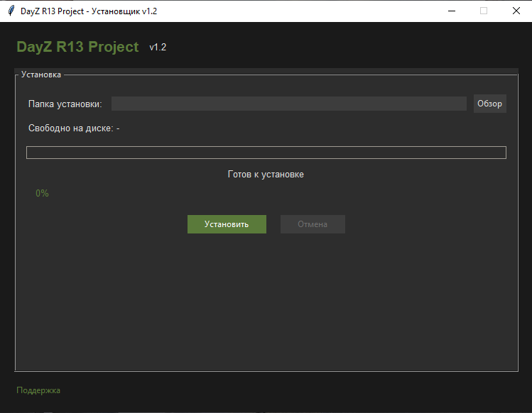This screenshot has height=413, width=532.
Task: Click the green Установить install button
Action: [227, 224]
